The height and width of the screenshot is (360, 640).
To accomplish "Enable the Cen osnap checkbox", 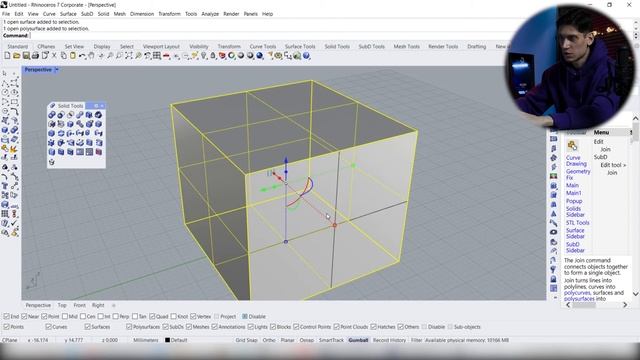I will (83, 316).
